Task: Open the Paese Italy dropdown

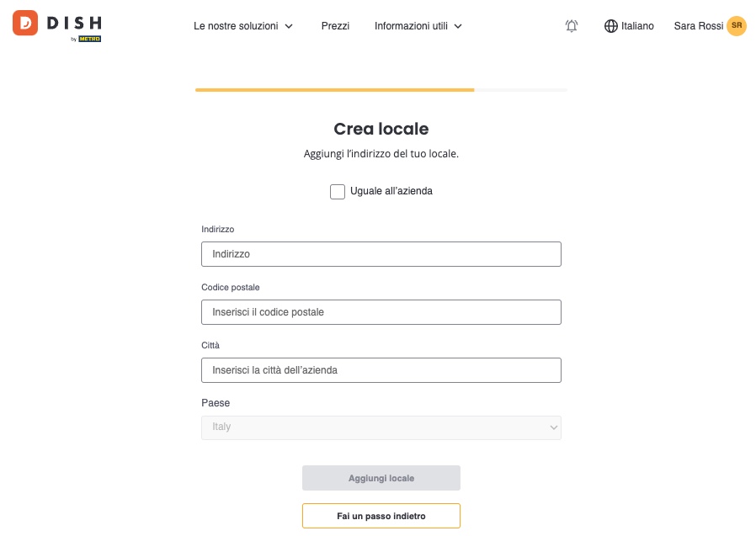Action: point(381,427)
